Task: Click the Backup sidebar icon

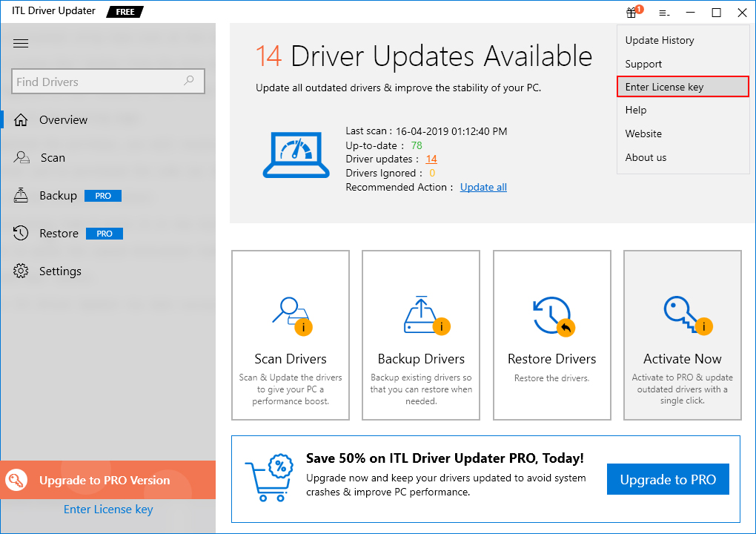Action: click(21, 195)
